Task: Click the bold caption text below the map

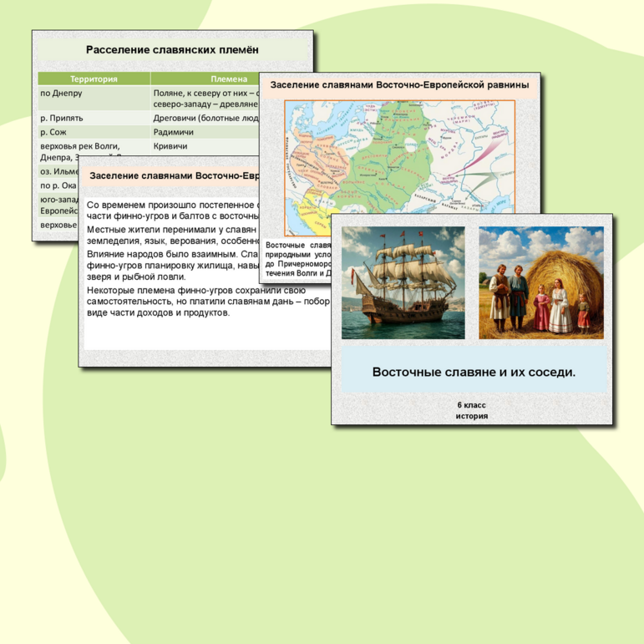Action: [x=297, y=259]
